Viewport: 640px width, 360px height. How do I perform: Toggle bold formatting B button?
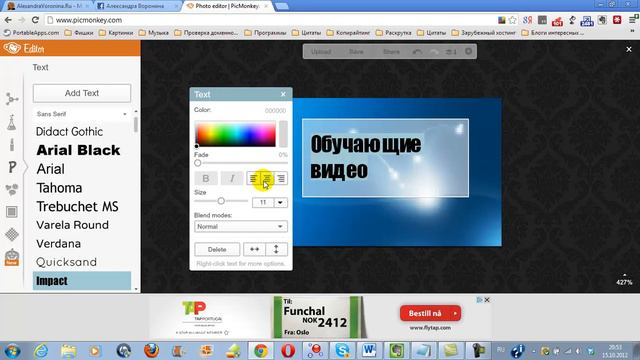coord(206,178)
